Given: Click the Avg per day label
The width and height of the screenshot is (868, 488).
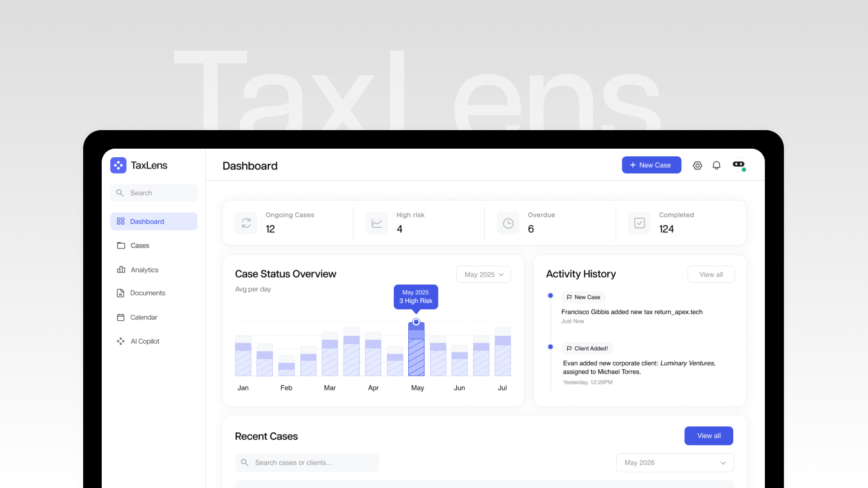Looking at the screenshot, I should (x=253, y=289).
